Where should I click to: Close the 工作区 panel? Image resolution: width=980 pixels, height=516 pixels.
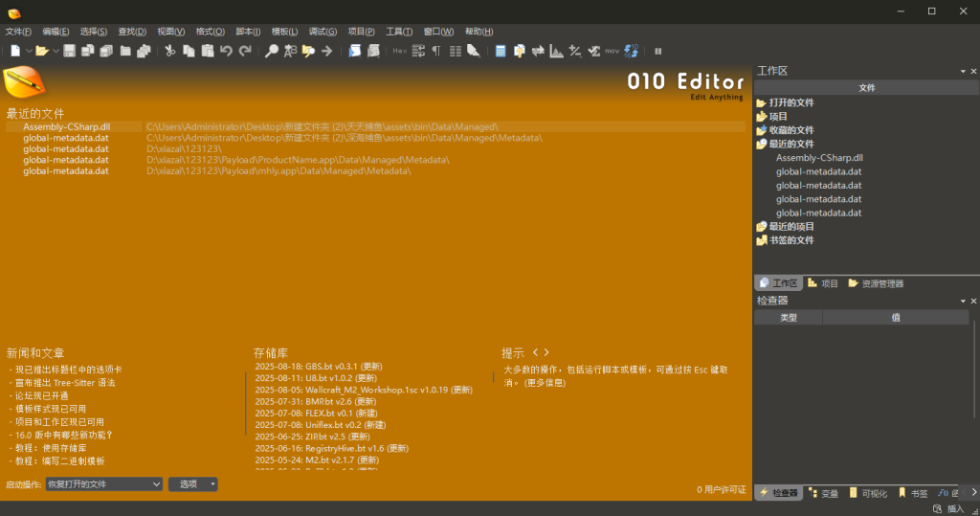pyautogui.click(x=973, y=71)
